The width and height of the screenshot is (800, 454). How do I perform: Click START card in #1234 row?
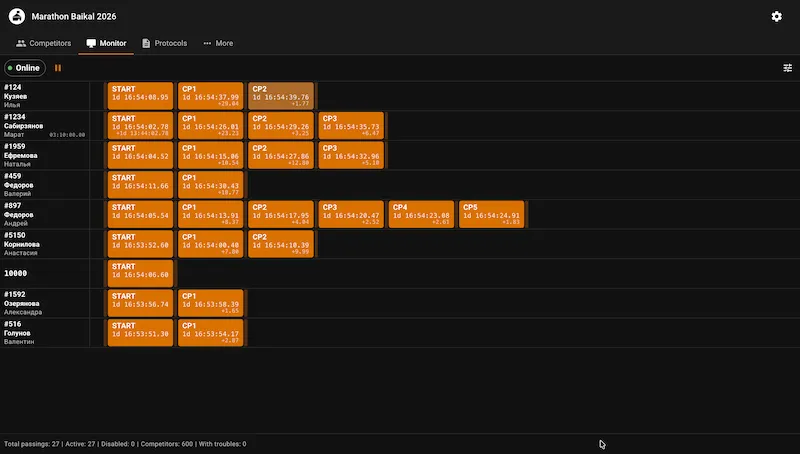point(140,125)
